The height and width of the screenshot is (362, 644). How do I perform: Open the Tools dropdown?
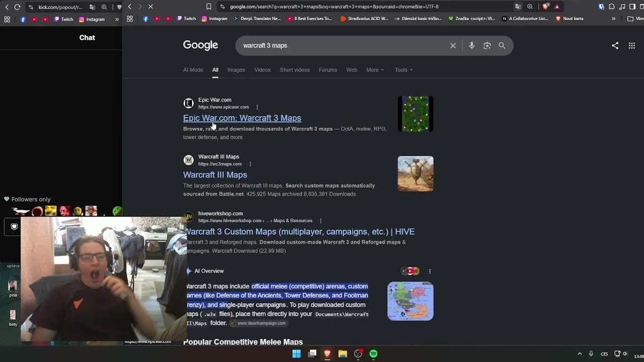click(404, 70)
